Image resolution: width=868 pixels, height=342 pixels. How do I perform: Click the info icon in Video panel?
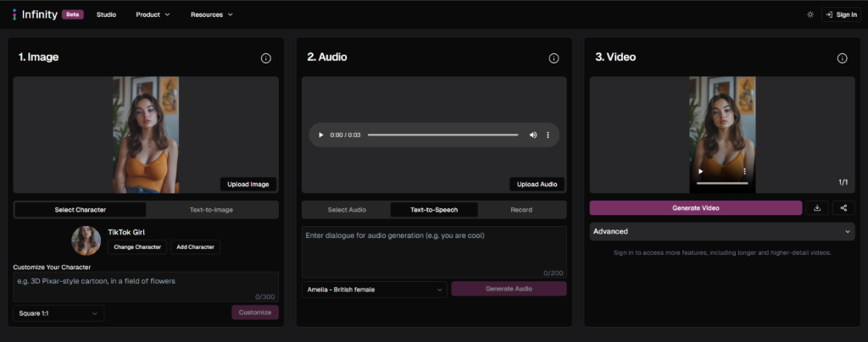point(842,58)
